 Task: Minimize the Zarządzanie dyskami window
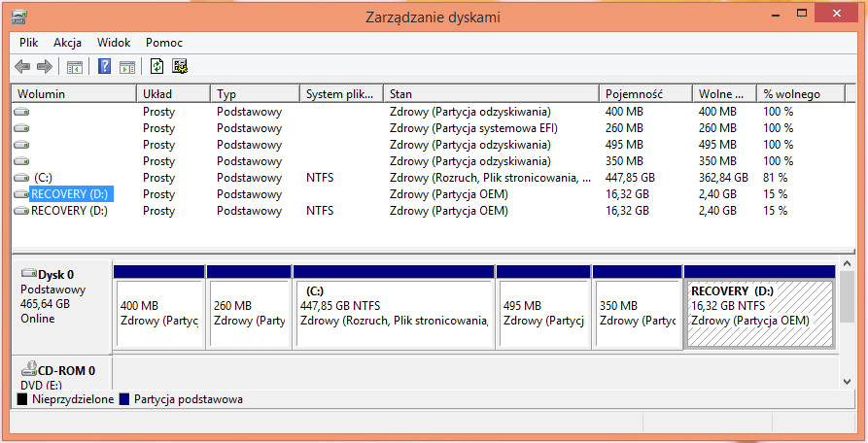point(778,14)
